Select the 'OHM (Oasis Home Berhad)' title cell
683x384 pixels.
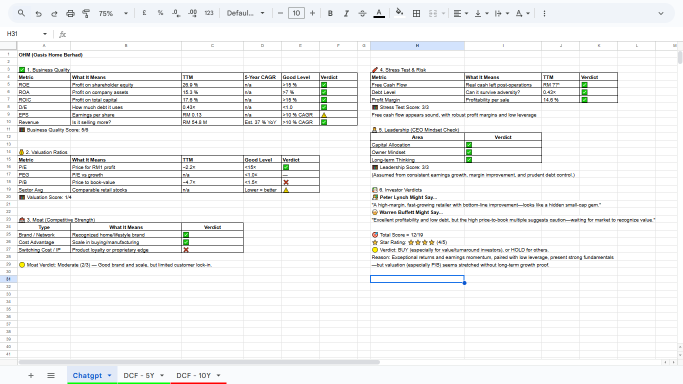44,55
